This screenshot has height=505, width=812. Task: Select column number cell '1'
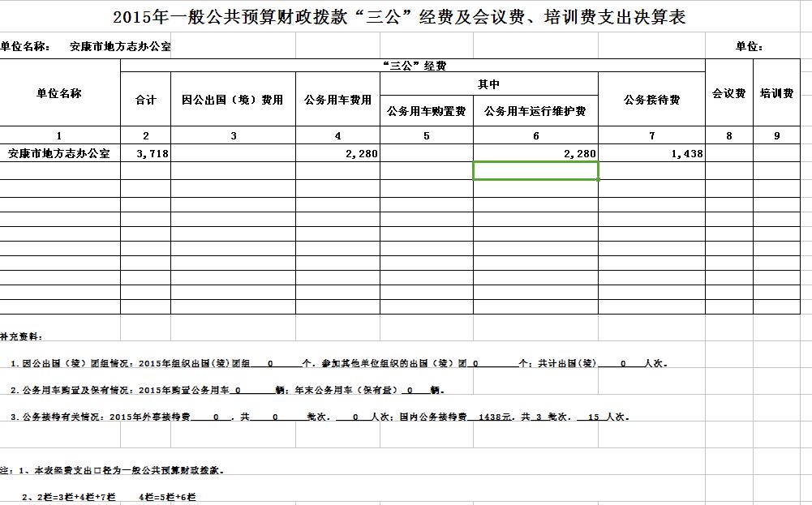click(x=59, y=135)
